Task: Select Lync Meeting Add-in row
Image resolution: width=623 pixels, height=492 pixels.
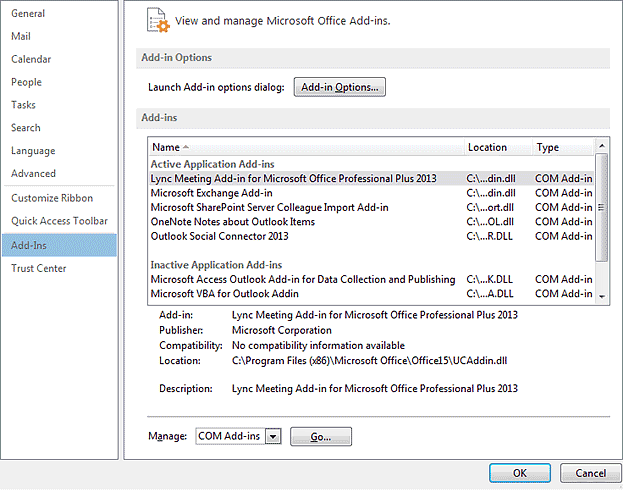Action: (x=371, y=179)
